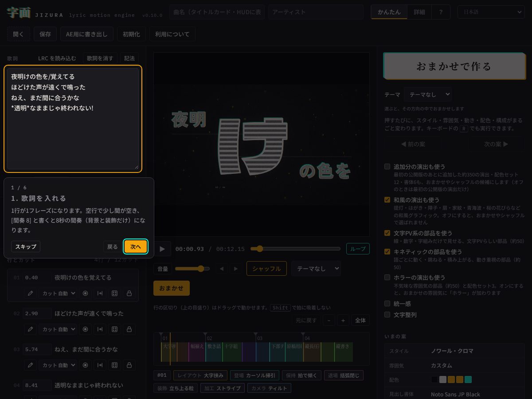Adjust the 音量 volume slider
532x399 pixels.
[x=192, y=269]
